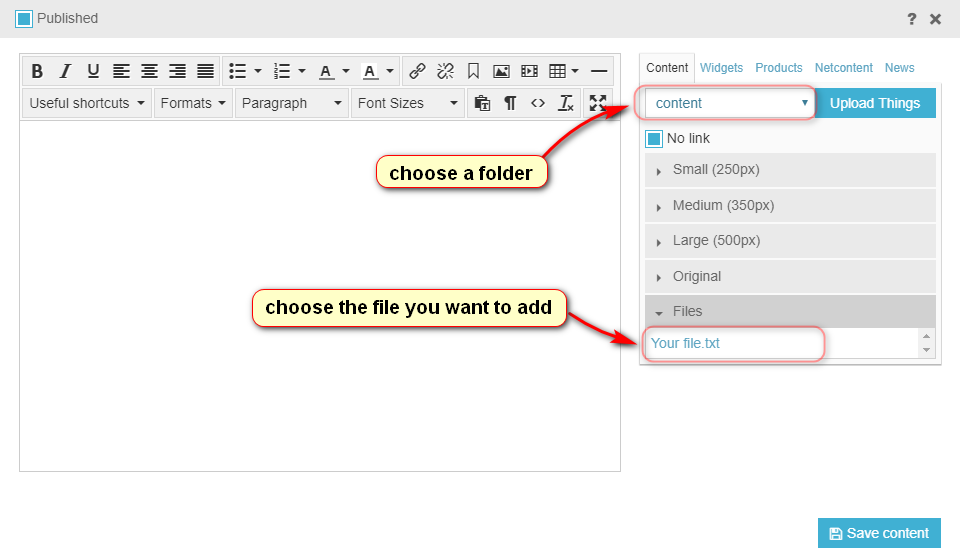Insert a bullet list
Image resolution: width=960 pixels, height=557 pixels.
(238, 71)
